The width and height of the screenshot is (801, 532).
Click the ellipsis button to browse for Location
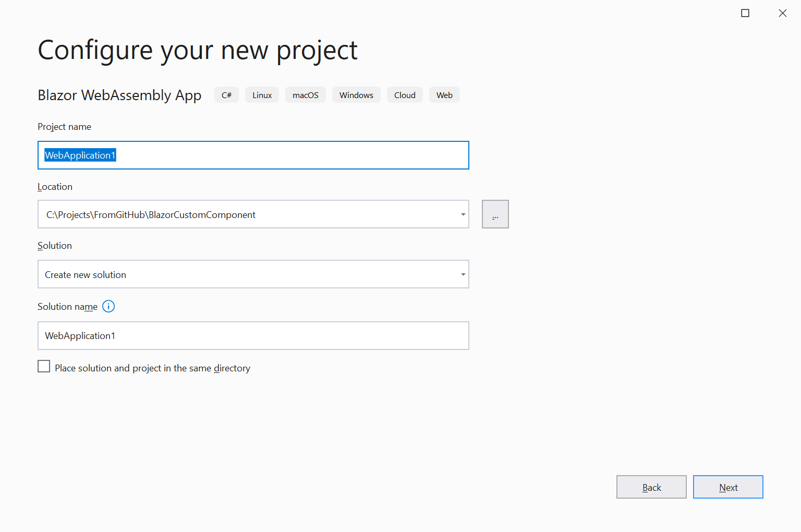(495, 214)
